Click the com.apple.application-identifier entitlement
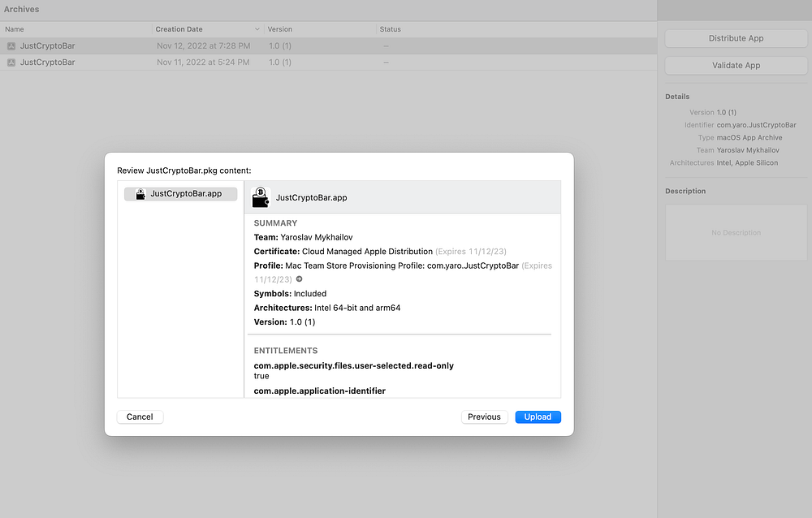This screenshot has height=518, width=812. (319, 391)
